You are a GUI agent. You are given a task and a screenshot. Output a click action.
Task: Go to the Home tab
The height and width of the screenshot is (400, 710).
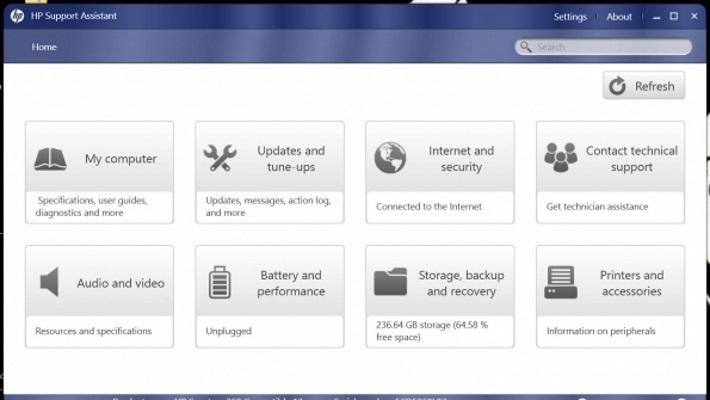pyautogui.click(x=44, y=47)
